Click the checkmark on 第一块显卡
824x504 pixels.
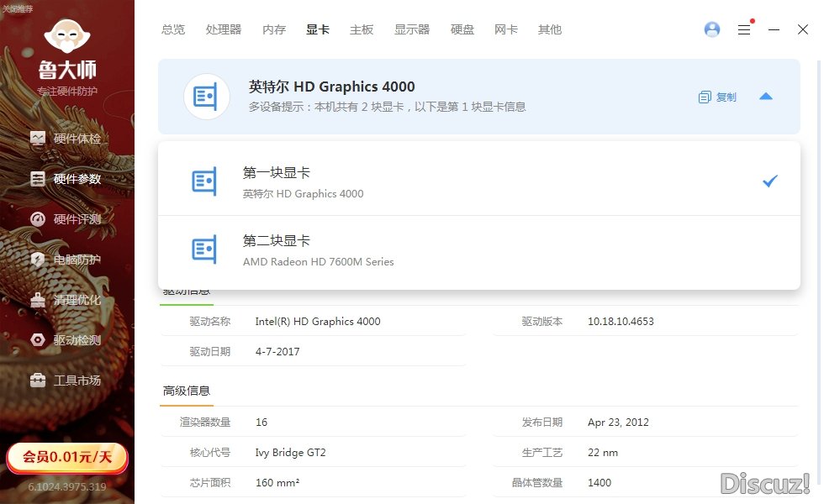coord(770,181)
